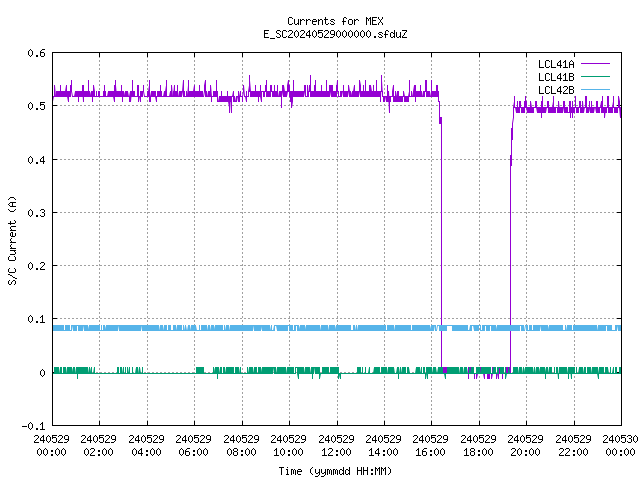Pick the blue line sample beside LCL42B
The width and height of the screenshot is (640, 480).
click(x=595, y=89)
